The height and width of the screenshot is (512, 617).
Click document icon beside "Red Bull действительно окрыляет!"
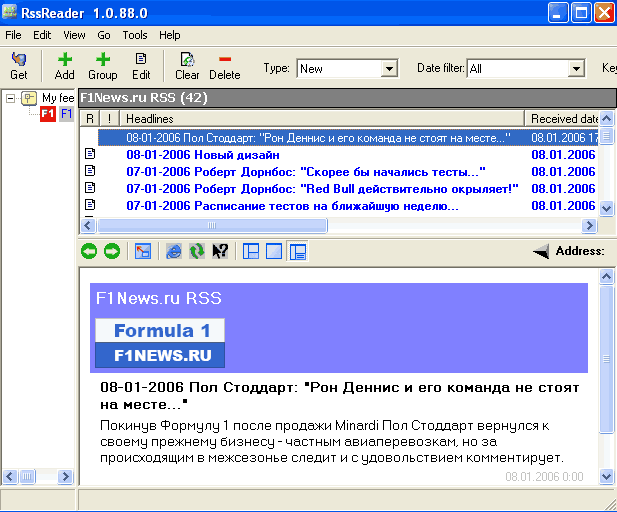(90, 188)
